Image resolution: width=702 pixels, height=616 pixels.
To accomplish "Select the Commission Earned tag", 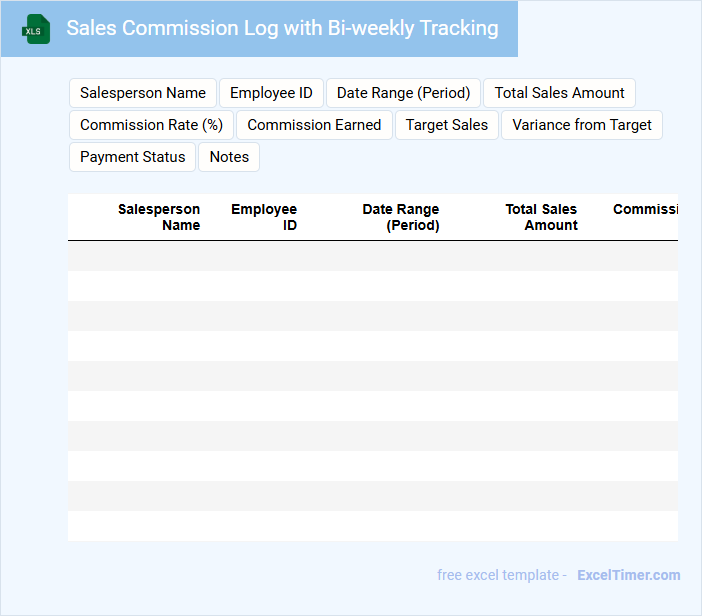I will (x=314, y=125).
